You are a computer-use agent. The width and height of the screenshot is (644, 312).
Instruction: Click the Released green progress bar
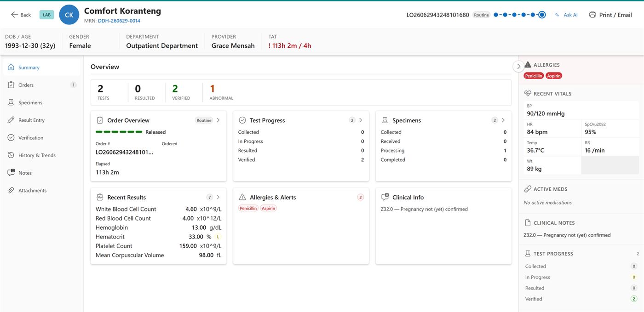[119, 132]
